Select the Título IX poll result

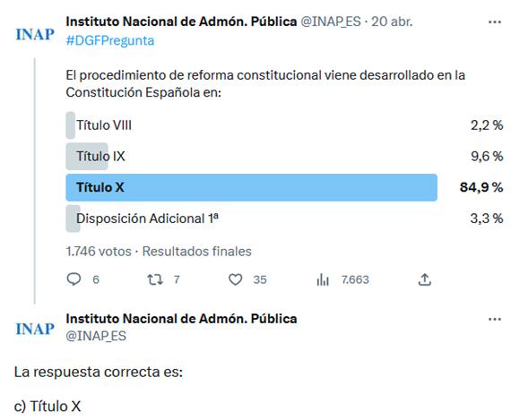[x=284, y=157]
